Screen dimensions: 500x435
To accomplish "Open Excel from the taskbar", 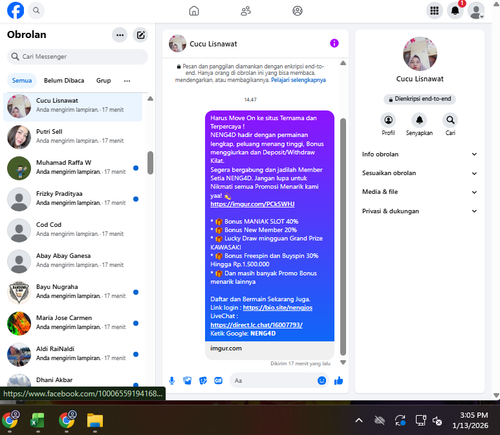I will click(38, 420).
